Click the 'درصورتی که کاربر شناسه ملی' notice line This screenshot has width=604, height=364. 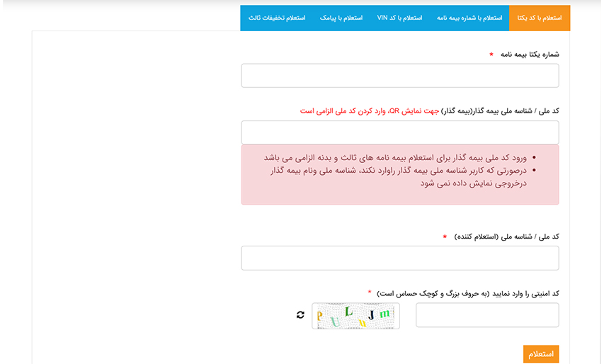[x=399, y=176]
